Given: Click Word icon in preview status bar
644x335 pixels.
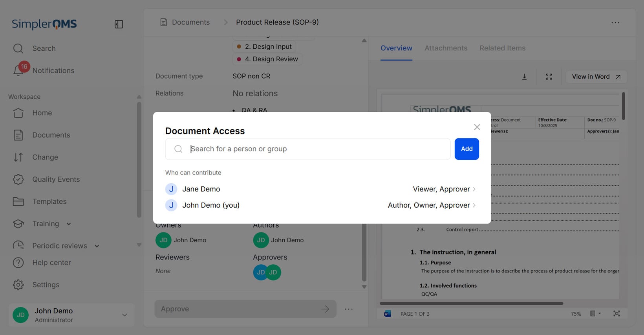Looking at the screenshot, I should [388, 314].
